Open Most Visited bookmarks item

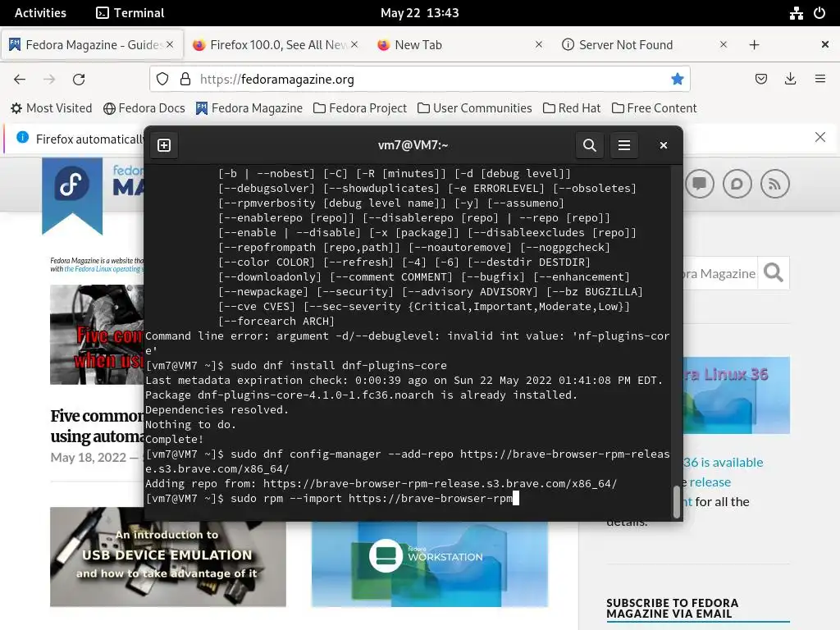coord(52,108)
